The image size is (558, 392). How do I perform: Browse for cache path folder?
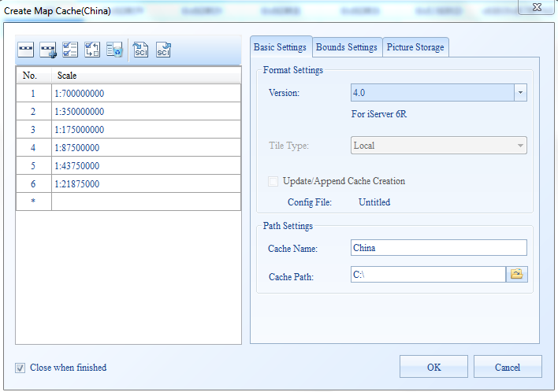pos(517,275)
